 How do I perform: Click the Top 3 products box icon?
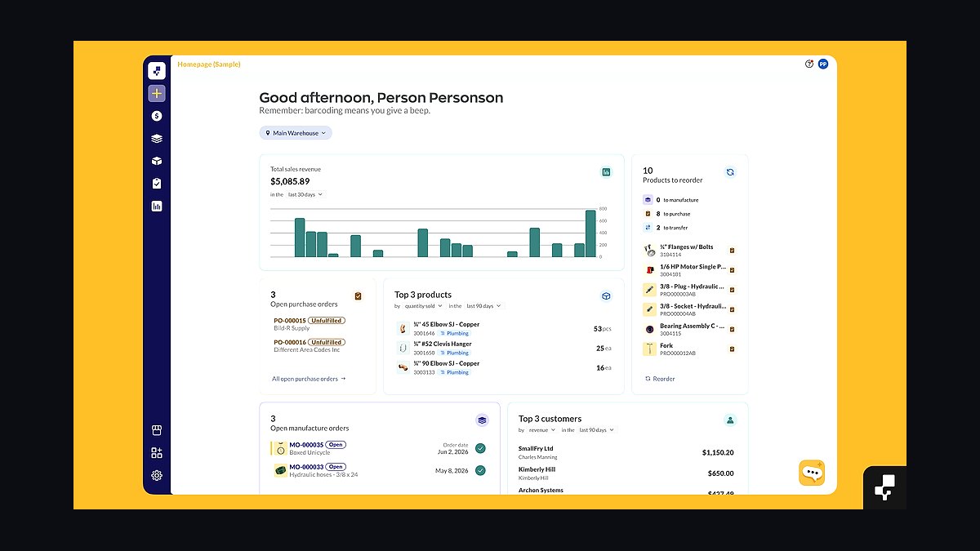click(x=606, y=296)
